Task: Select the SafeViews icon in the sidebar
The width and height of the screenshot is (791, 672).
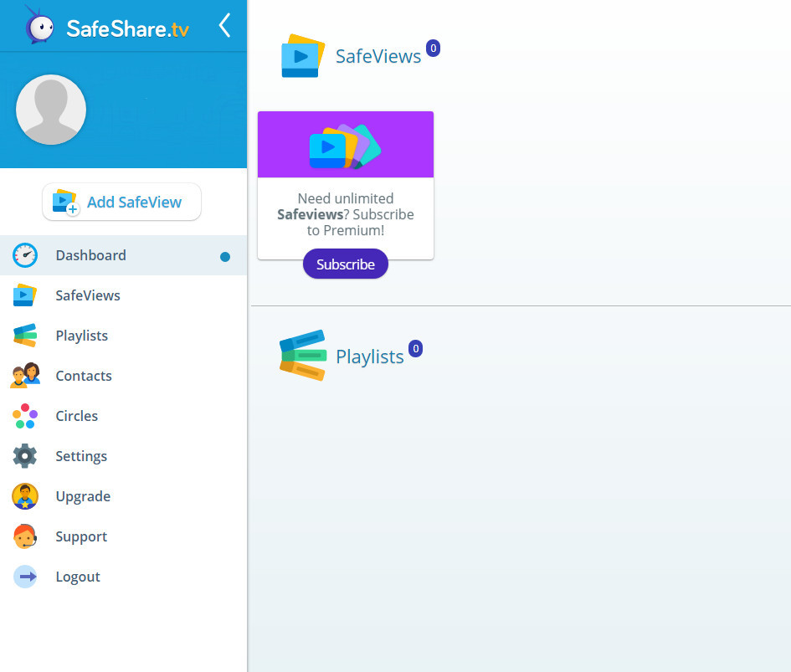Action: coord(25,295)
